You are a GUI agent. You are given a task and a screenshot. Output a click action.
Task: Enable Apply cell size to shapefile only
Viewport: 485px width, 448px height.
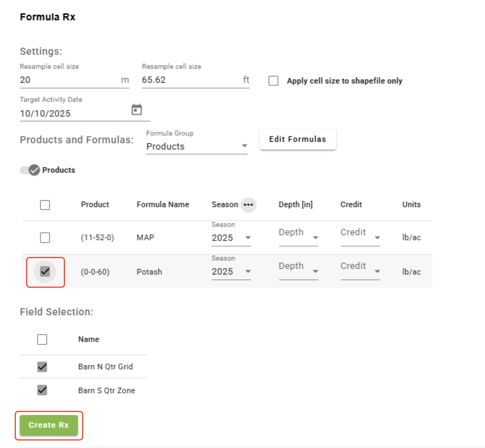(273, 81)
